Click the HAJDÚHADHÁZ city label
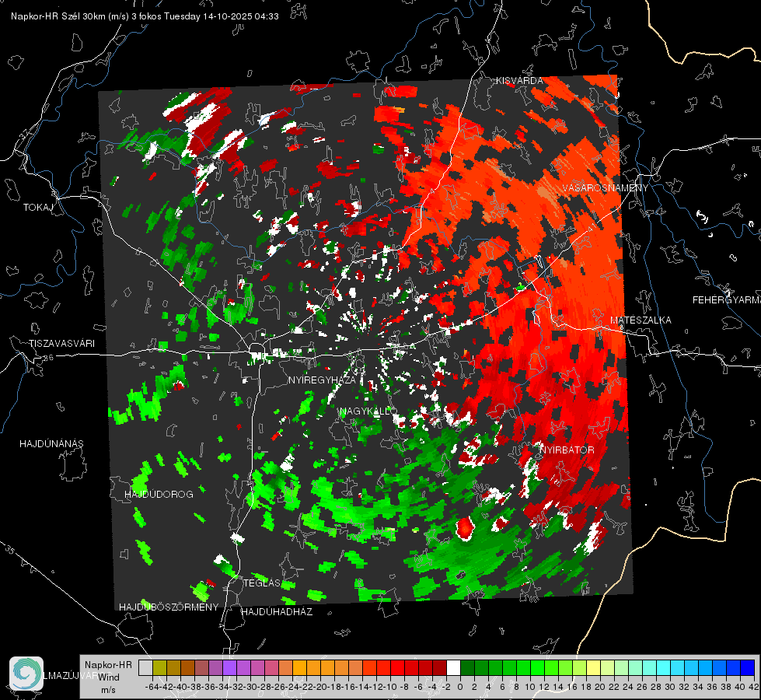The image size is (761, 700). click(x=277, y=611)
